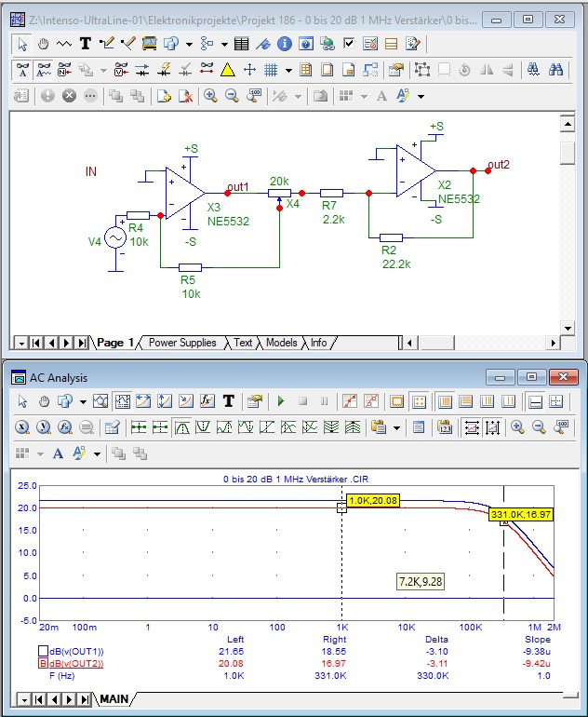Viewport: 588px width, 717px height.
Task: Click the yellow triangle warning icon
Action: (227, 70)
